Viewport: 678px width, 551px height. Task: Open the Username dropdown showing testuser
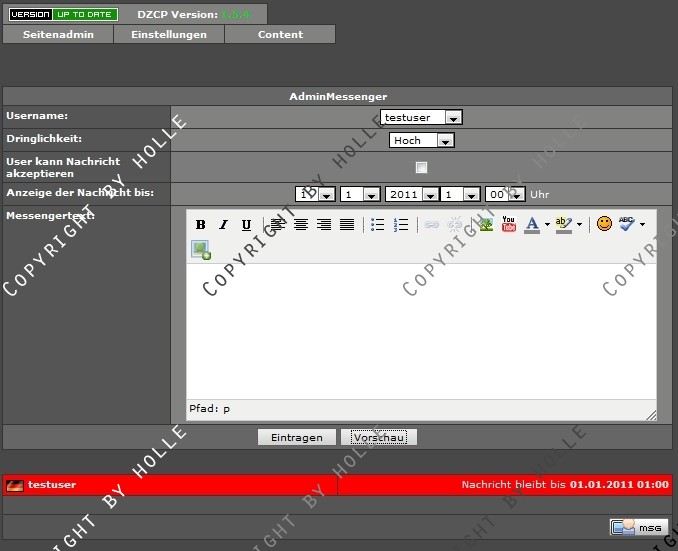pos(421,117)
